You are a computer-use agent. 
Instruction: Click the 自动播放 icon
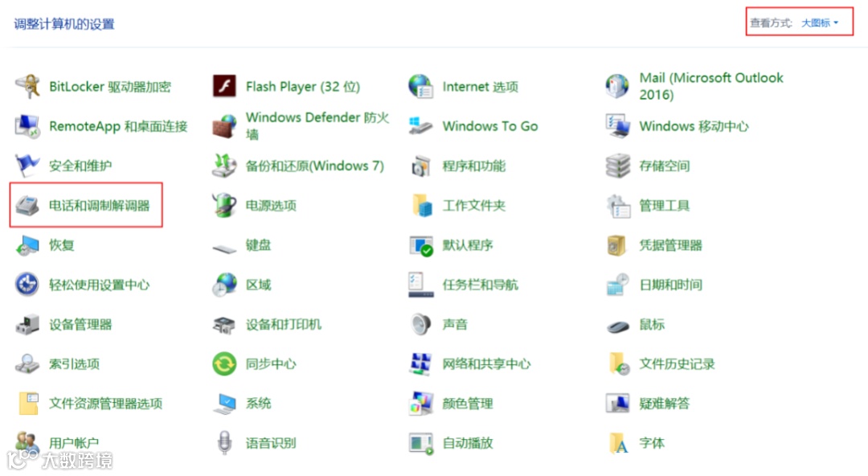point(420,443)
